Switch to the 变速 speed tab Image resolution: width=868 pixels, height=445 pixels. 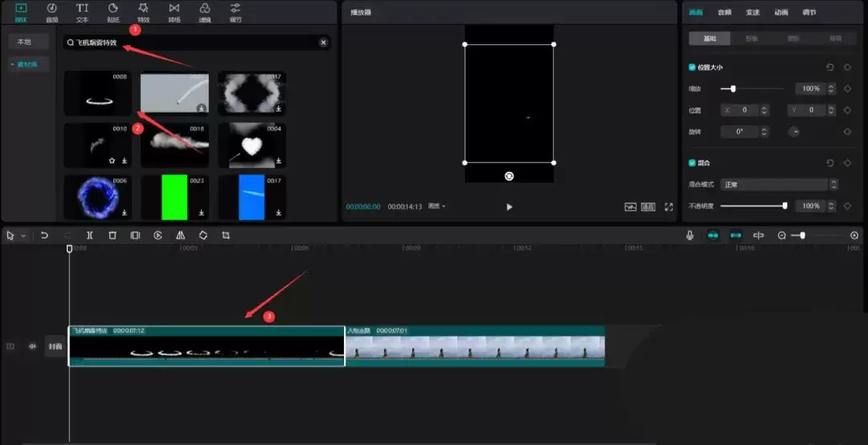(x=752, y=12)
